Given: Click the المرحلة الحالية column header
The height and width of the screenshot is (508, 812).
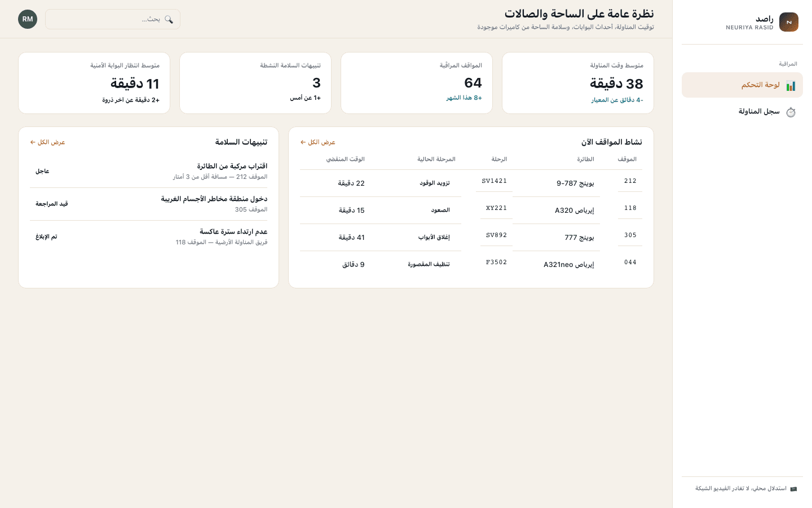Looking at the screenshot, I should point(436,159).
